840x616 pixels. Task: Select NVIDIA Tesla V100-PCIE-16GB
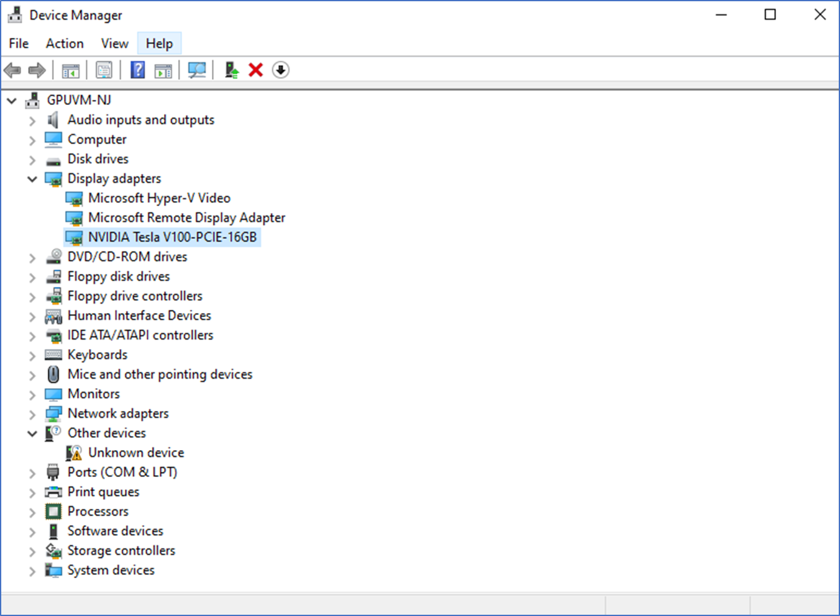(x=172, y=237)
